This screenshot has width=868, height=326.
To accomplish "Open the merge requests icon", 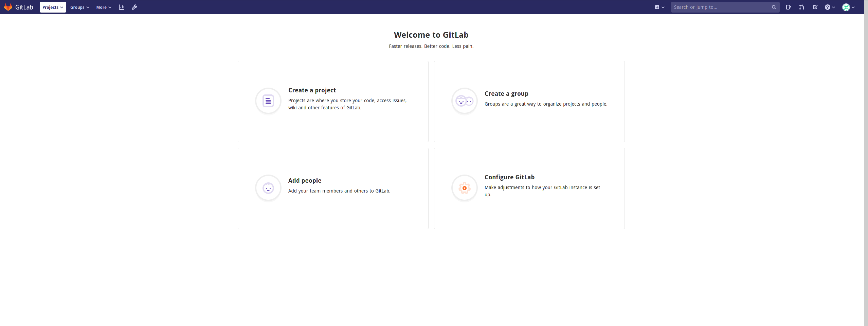I will coord(801,7).
